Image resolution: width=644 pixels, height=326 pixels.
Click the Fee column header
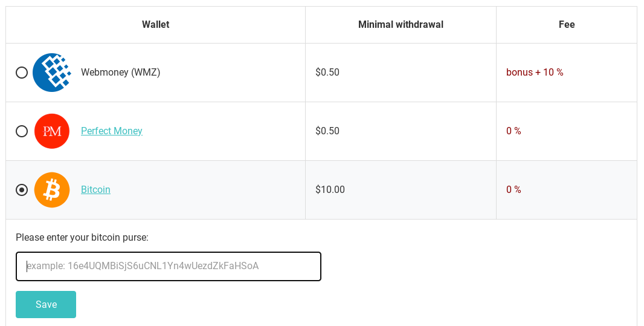(567, 25)
